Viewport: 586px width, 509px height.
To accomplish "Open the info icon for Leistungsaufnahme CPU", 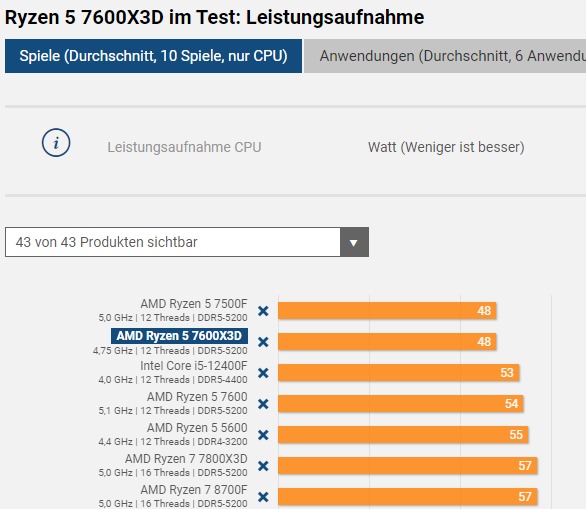I will click(56, 143).
